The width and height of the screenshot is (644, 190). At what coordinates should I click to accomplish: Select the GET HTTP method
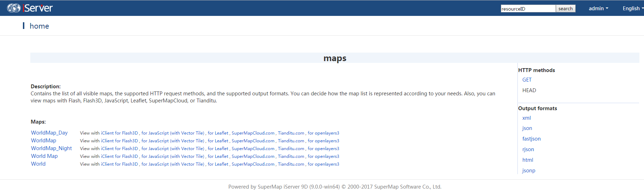pos(527,80)
